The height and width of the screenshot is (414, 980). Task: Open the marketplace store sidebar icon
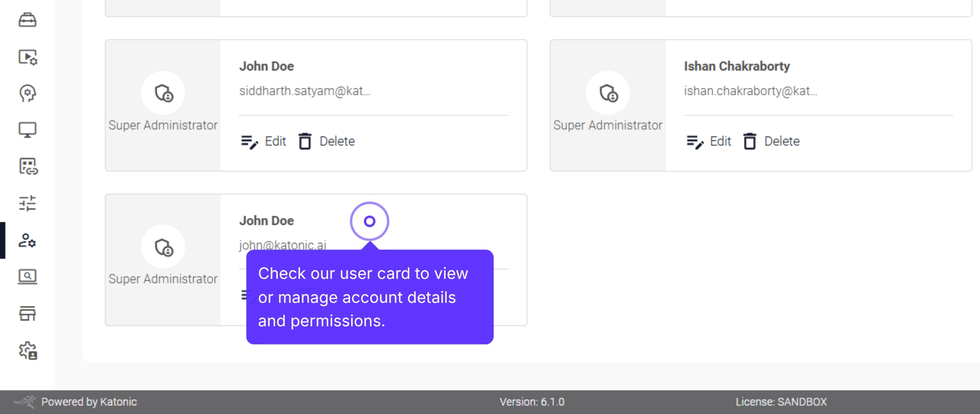(x=28, y=314)
